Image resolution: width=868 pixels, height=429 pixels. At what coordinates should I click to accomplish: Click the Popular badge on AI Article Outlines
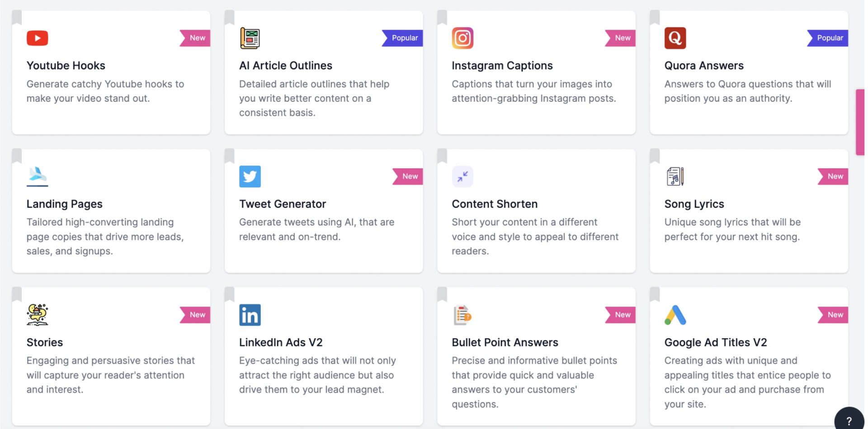pyautogui.click(x=404, y=38)
